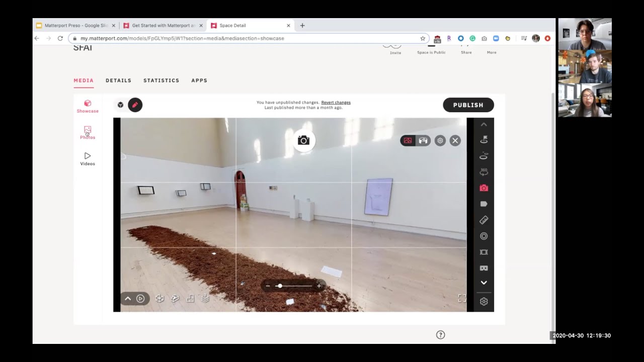
Task: Expand the highlight reel with up chevron
Action: click(x=128, y=299)
